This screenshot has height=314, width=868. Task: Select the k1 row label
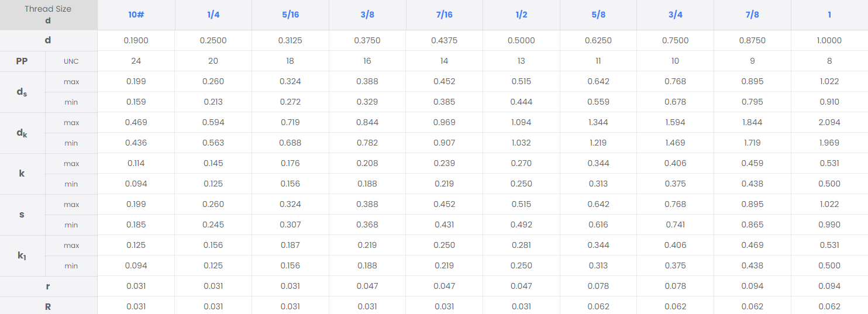[x=22, y=256]
